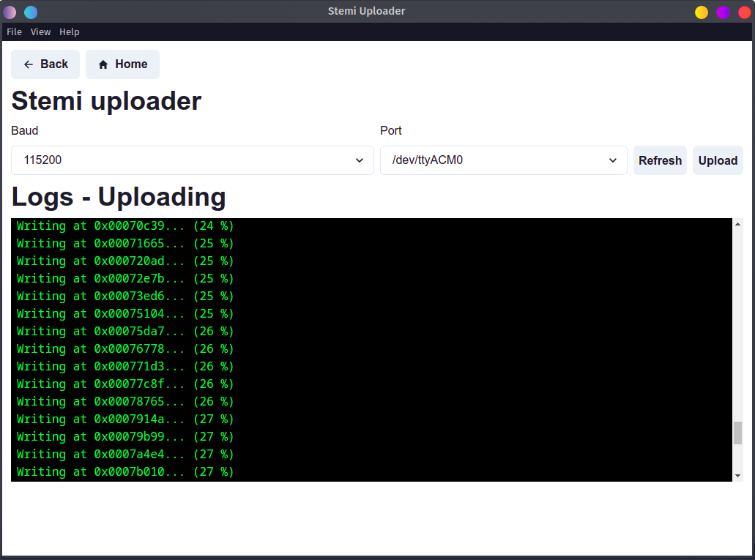Click the chevron on the Baud selector
Image resolution: width=755 pixels, height=560 pixels.
(359, 160)
